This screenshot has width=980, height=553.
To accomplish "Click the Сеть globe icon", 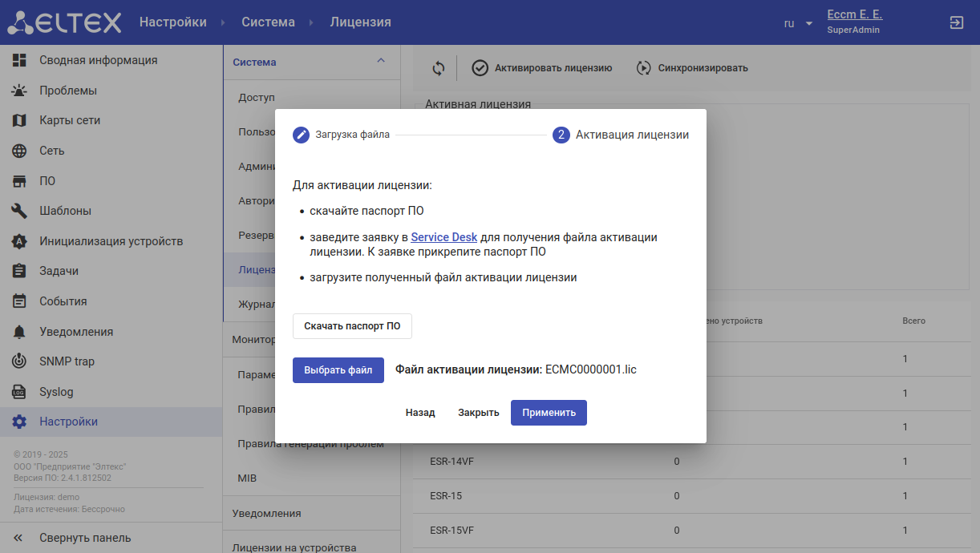I will pyautogui.click(x=19, y=151).
